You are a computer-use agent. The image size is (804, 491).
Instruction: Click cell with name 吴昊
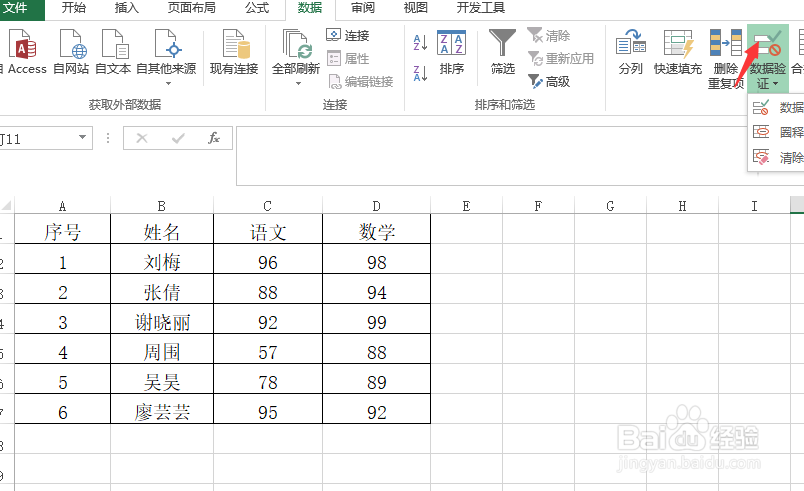(162, 379)
